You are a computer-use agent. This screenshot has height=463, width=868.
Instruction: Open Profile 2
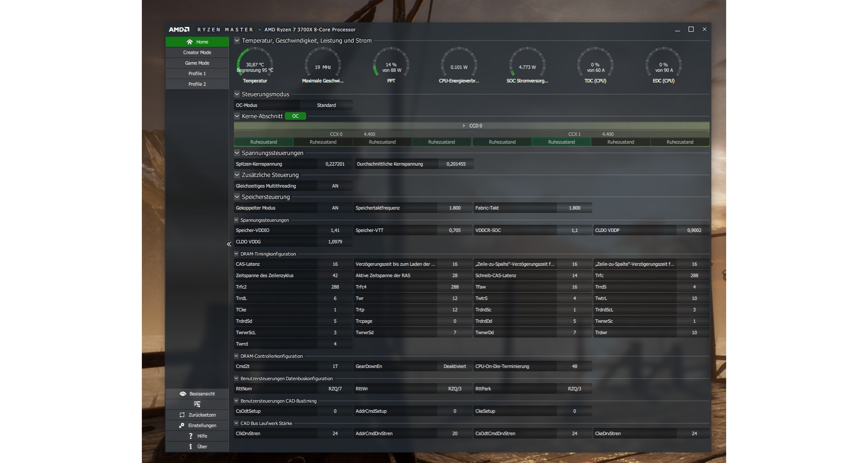(x=197, y=84)
